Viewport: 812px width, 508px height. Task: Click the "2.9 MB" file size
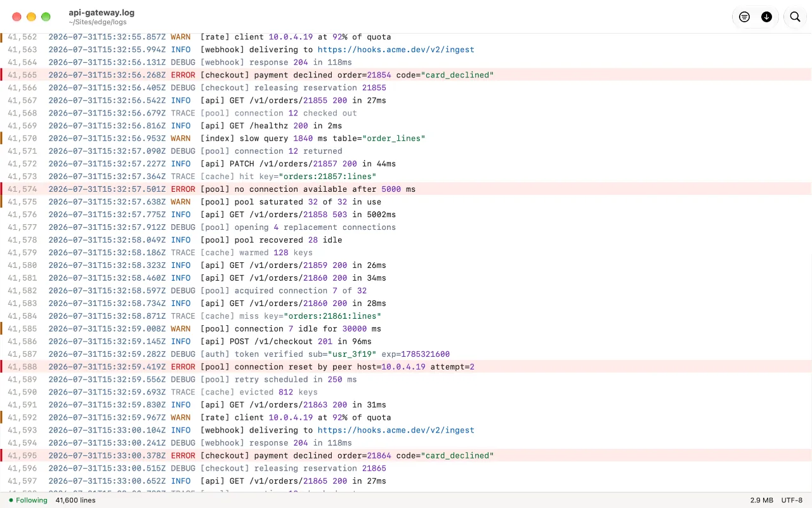tap(761, 500)
